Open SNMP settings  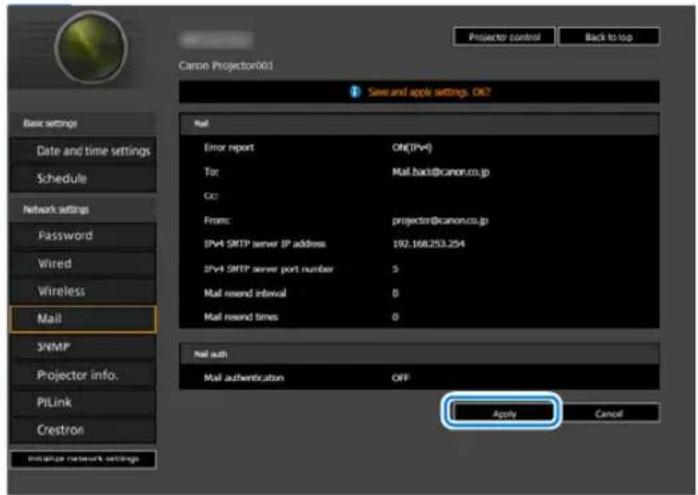[x=83, y=347]
